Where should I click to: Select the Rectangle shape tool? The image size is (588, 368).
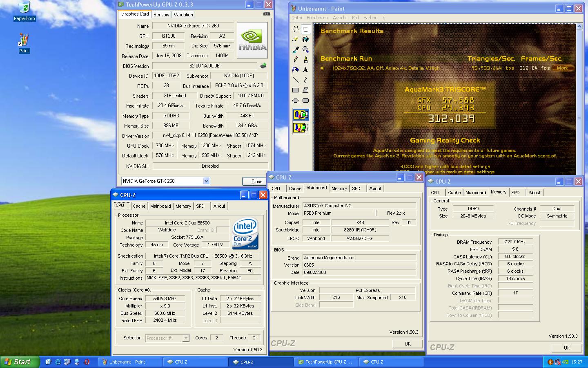pyautogui.click(x=296, y=90)
